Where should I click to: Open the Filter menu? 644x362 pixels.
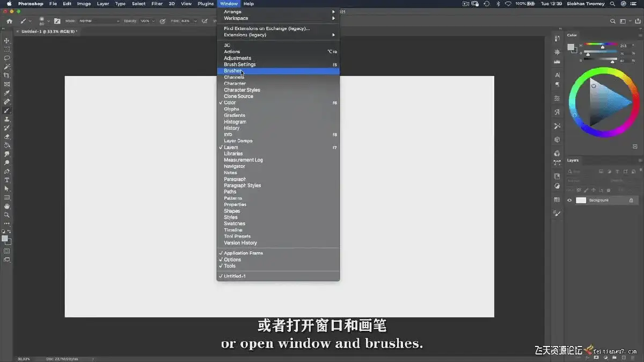click(x=157, y=4)
